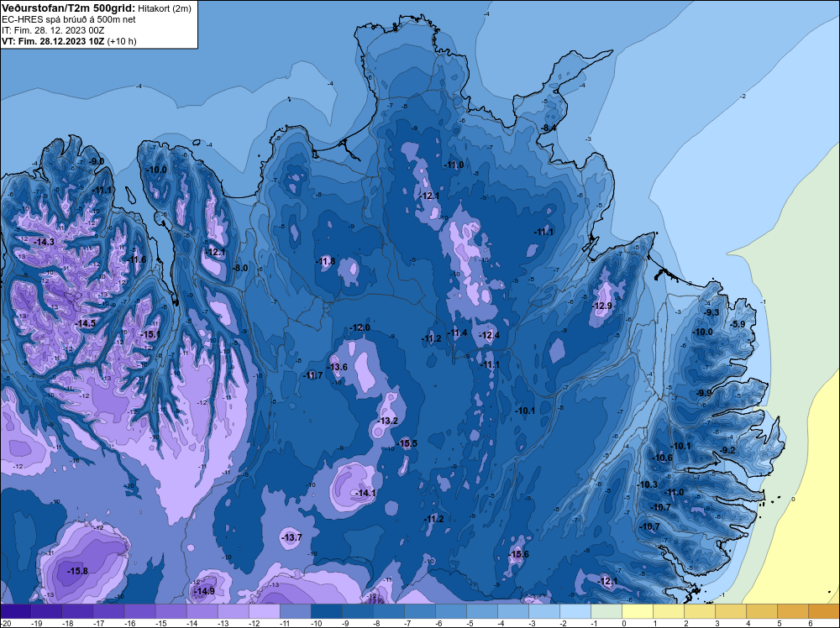Click the orange legend swatch labeled 6

tap(824, 611)
